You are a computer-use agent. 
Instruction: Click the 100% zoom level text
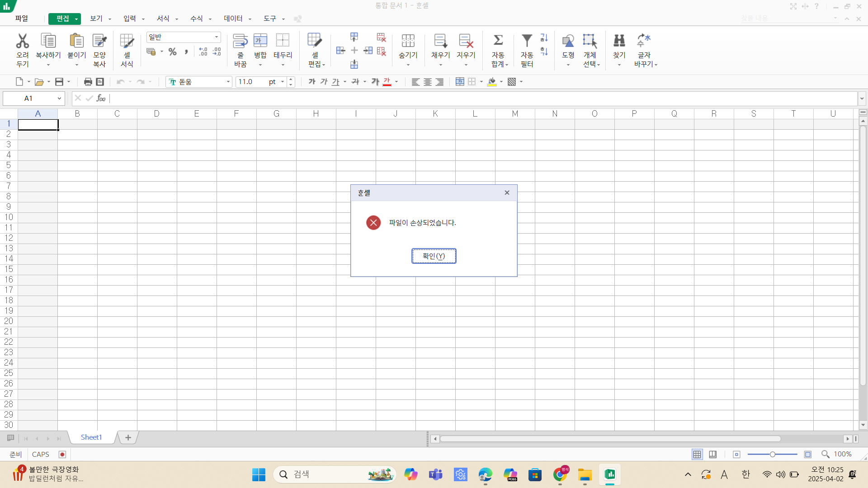click(843, 454)
